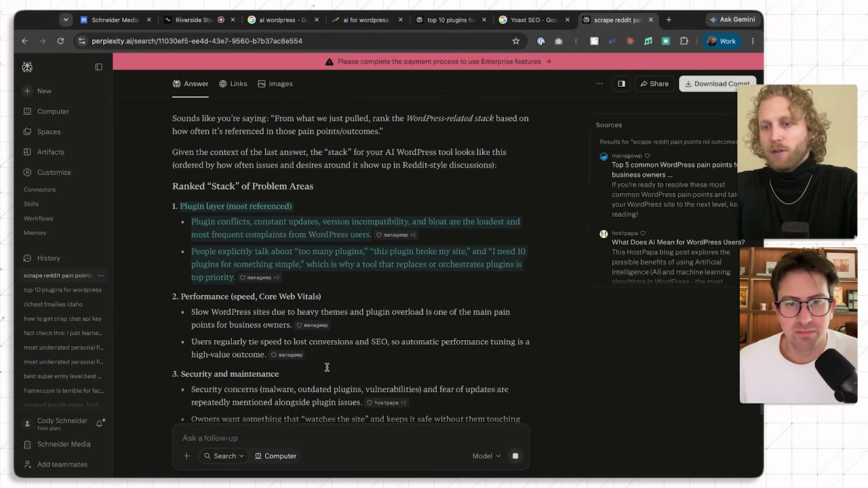
Task: Switch to the Images tab
Action: pyautogui.click(x=275, y=83)
